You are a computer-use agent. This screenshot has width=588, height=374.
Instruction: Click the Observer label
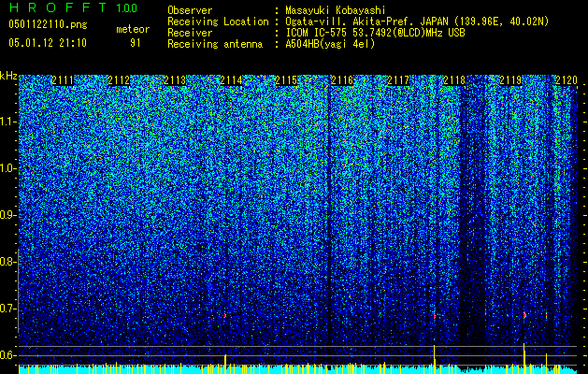coord(190,10)
